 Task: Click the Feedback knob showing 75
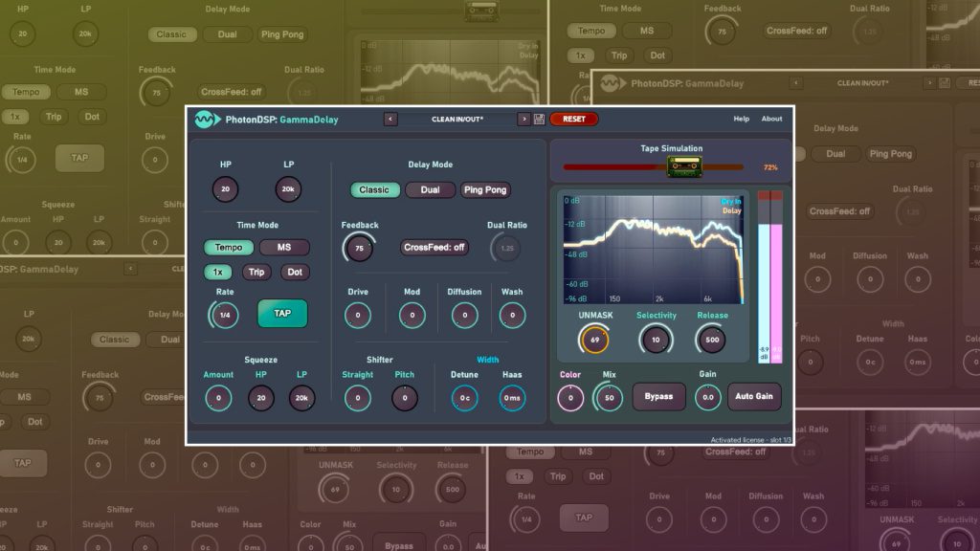[360, 248]
